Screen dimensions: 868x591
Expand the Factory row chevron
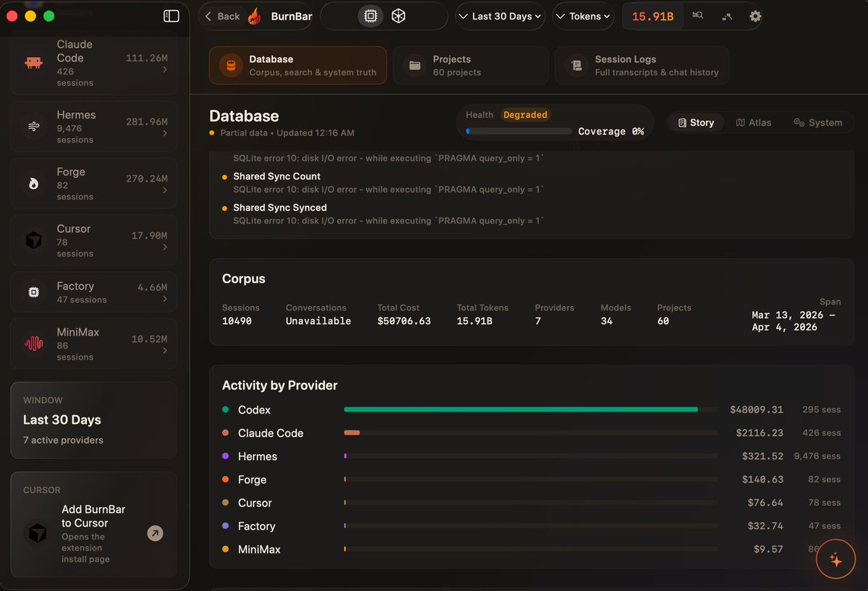click(x=165, y=299)
